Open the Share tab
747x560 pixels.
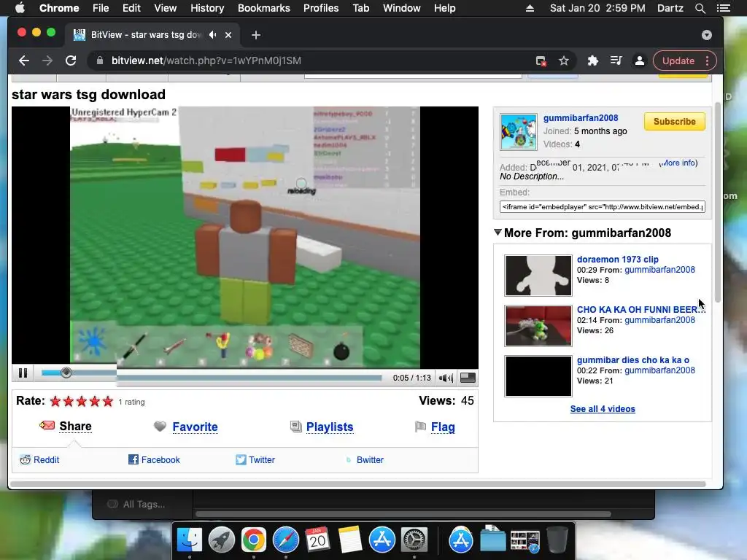tap(75, 426)
